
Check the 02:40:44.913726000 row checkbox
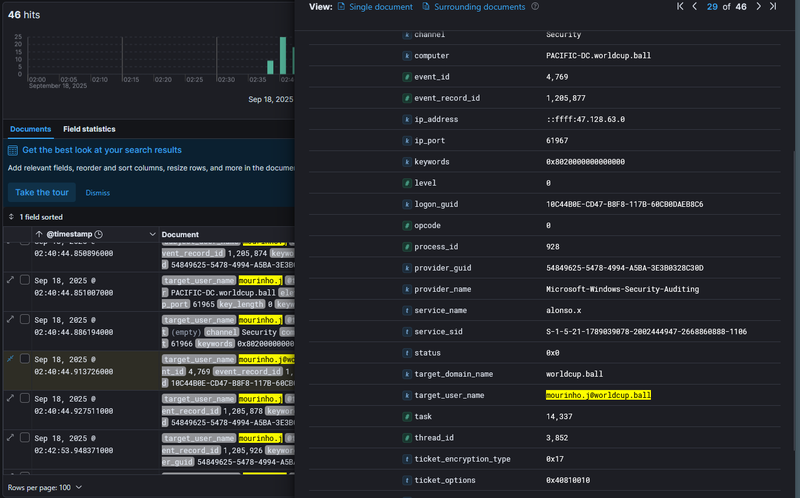(x=25, y=358)
